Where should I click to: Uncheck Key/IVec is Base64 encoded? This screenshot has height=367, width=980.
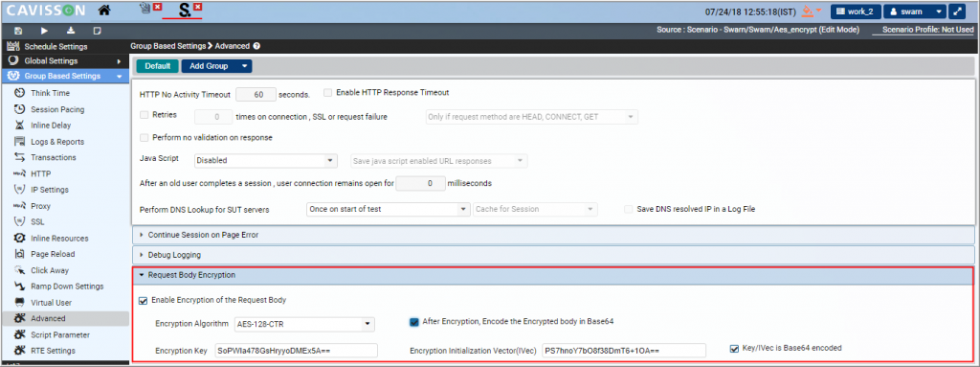pos(734,348)
